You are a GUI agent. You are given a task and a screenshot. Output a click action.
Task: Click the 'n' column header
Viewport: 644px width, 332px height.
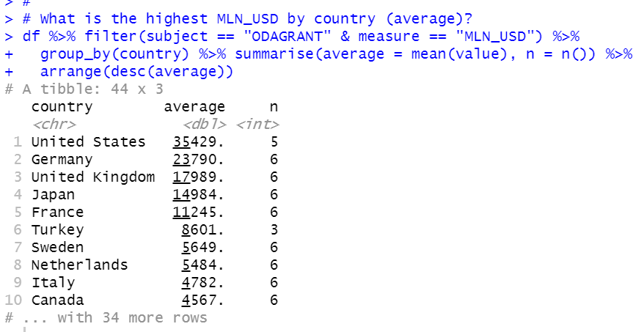click(x=274, y=108)
